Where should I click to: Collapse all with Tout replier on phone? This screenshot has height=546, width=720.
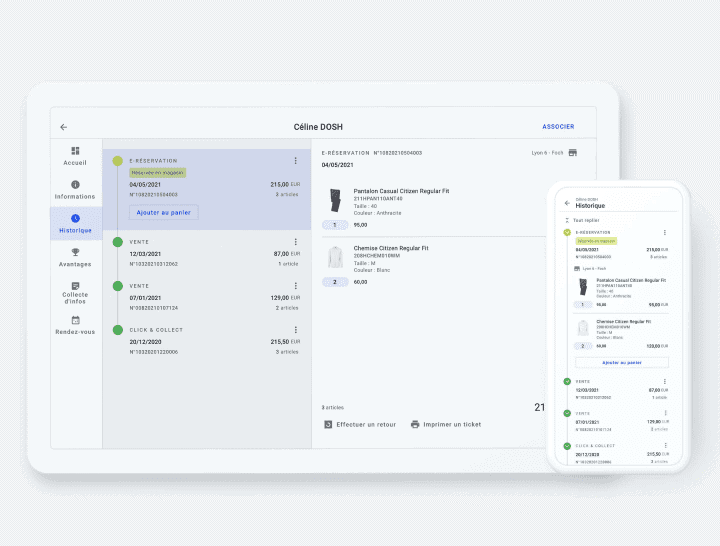click(x=584, y=219)
